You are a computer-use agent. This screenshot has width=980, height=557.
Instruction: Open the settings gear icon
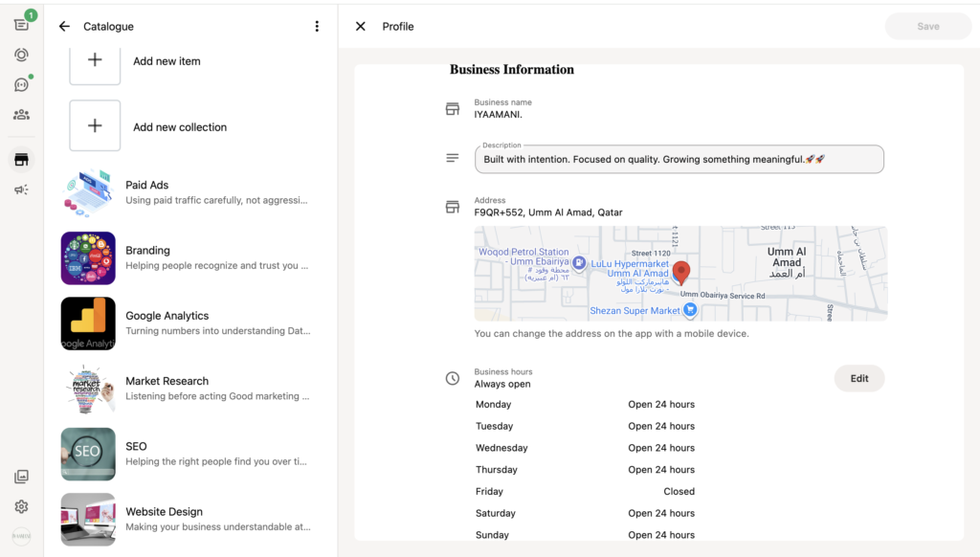(21, 506)
